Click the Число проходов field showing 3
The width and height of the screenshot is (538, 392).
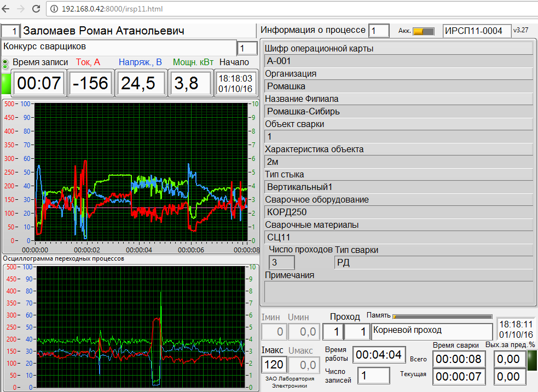click(x=282, y=263)
